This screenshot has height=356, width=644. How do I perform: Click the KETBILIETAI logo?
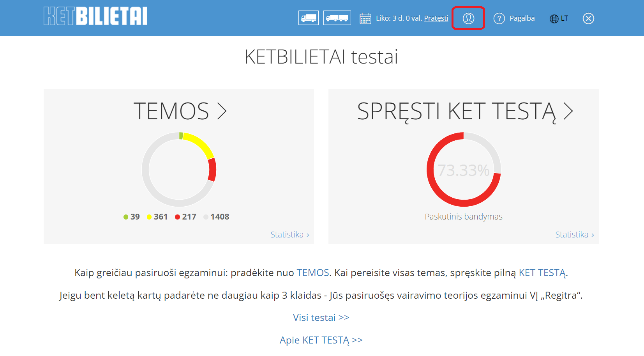pyautogui.click(x=95, y=16)
